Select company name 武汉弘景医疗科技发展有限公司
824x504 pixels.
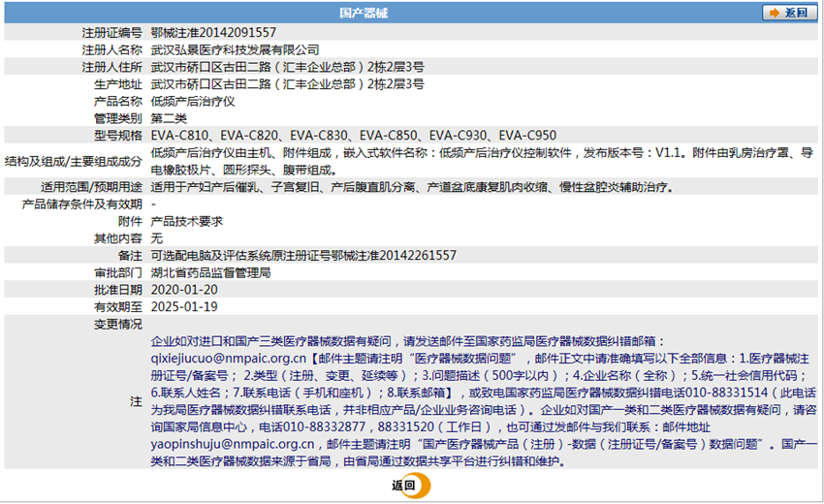click(235, 50)
